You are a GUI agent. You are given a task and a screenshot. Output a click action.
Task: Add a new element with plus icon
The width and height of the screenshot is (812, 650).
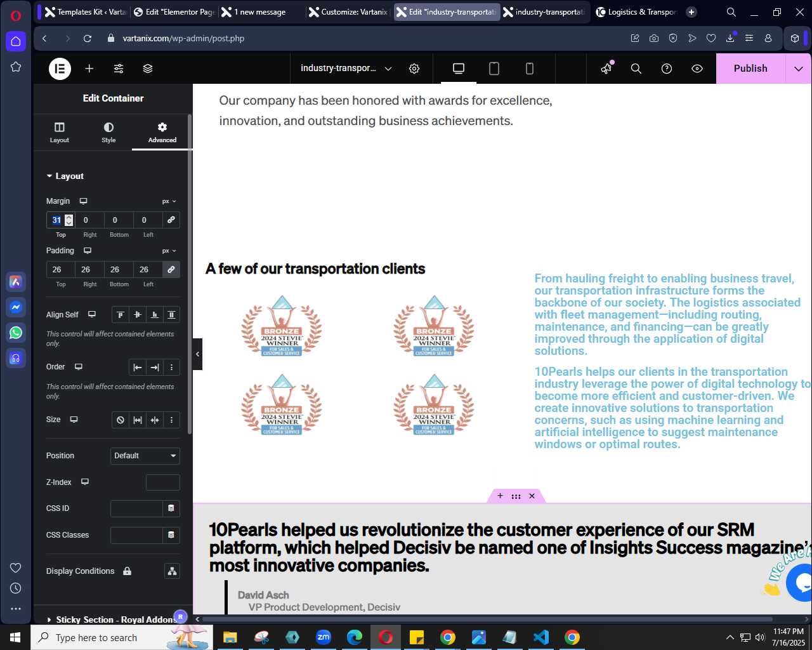[89, 69]
